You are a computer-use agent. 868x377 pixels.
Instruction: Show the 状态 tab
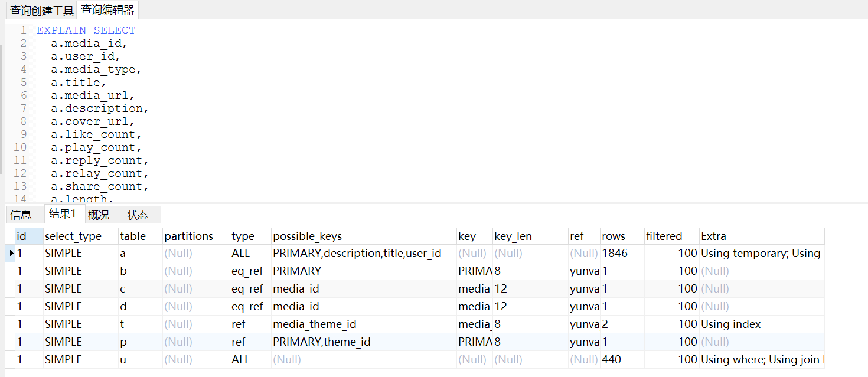pos(138,214)
